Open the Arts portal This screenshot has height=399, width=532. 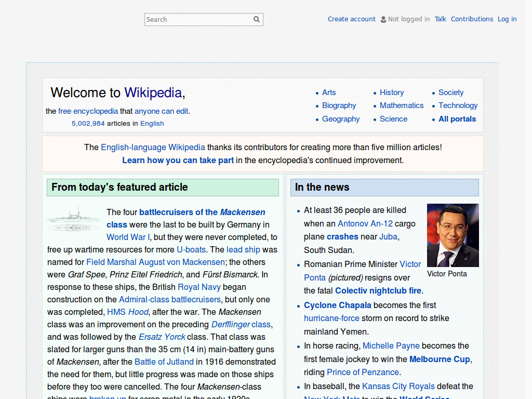coord(329,92)
